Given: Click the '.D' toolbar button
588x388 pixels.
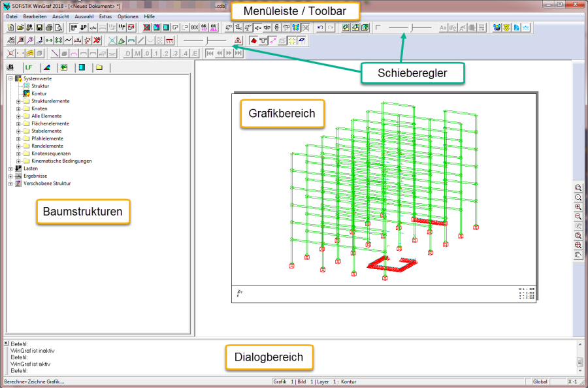Looking at the screenshot, I should pyautogui.click(x=128, y=53).
